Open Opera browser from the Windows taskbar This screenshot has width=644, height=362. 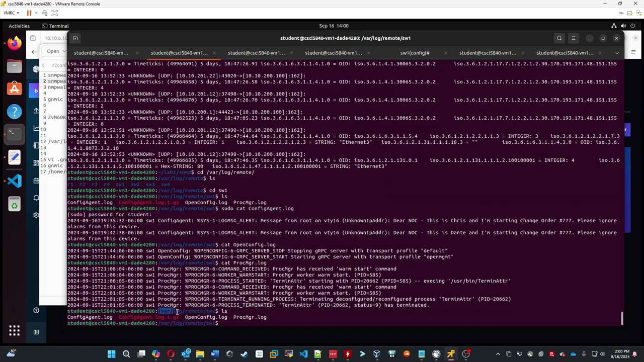[171, 354]
